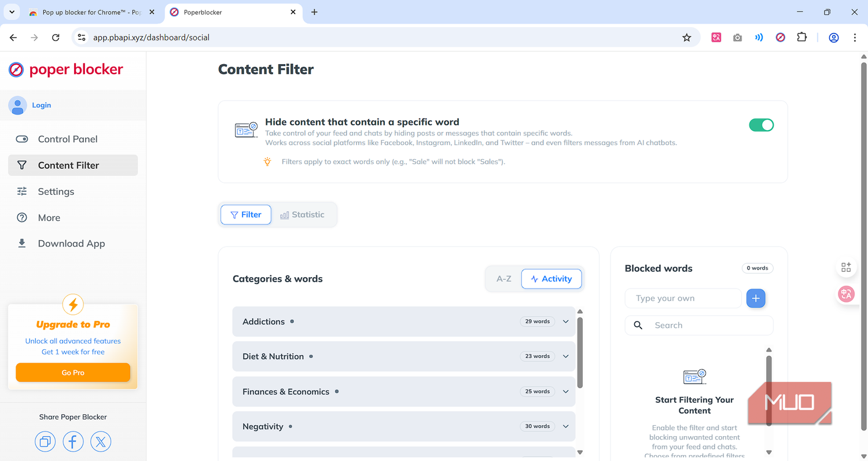This screenshot has width=868, height=461.
Task: Open the Chrome extensions puzzle icon
Action: [x=801, y=38]
